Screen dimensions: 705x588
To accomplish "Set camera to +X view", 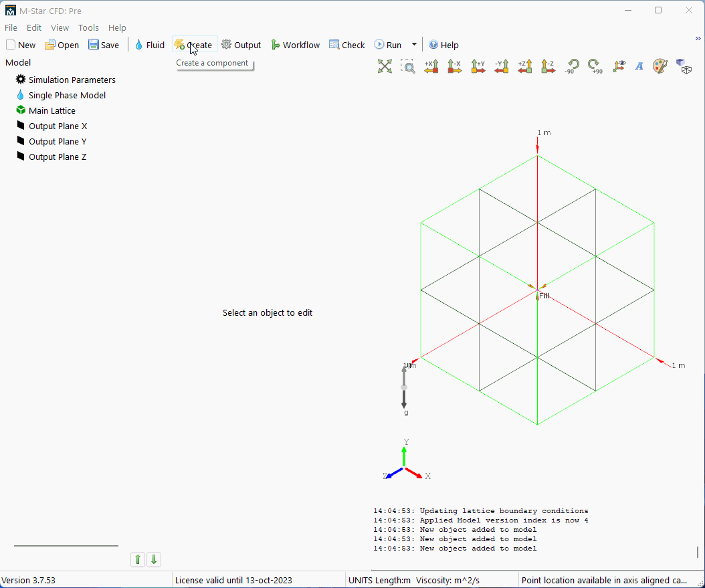I will coord(431,66).
